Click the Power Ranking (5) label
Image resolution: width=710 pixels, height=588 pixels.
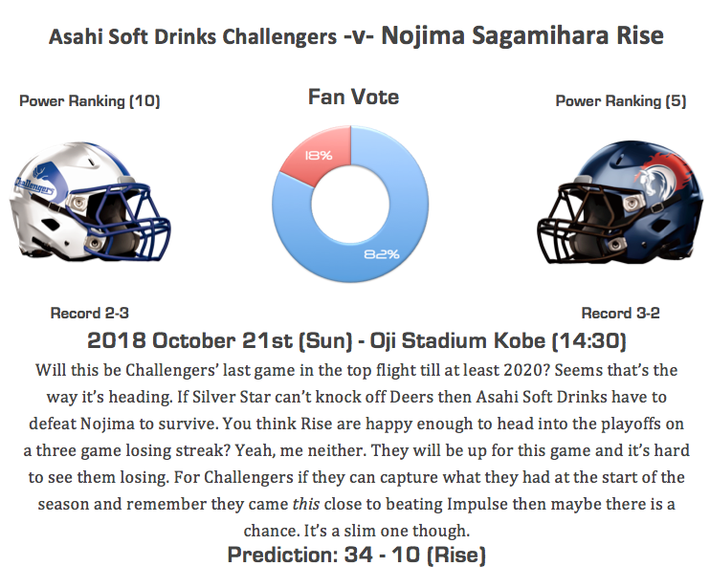click(x=621, y=100)
